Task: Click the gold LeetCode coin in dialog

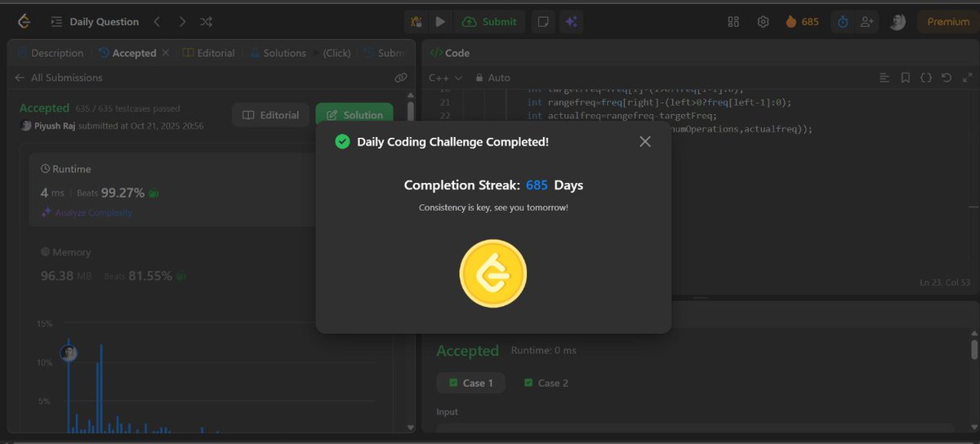Action: click(x=493, y=273)
